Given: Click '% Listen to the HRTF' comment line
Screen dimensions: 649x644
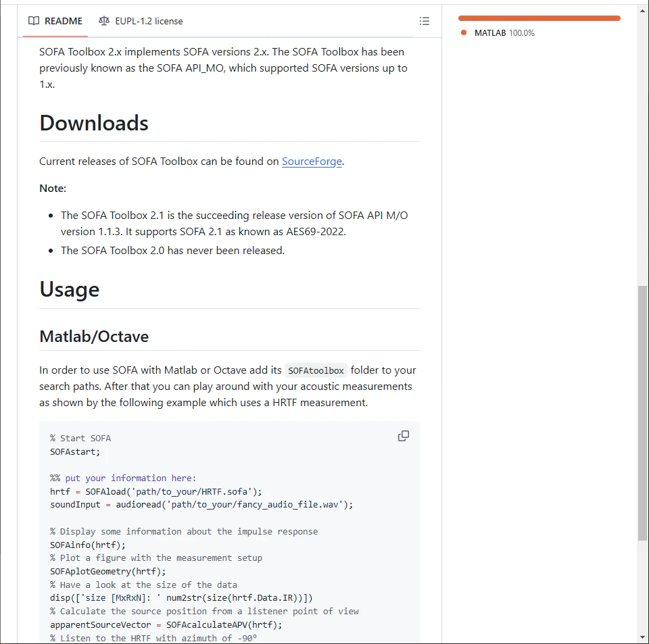Looking at the screenshot, I should 153,638.
